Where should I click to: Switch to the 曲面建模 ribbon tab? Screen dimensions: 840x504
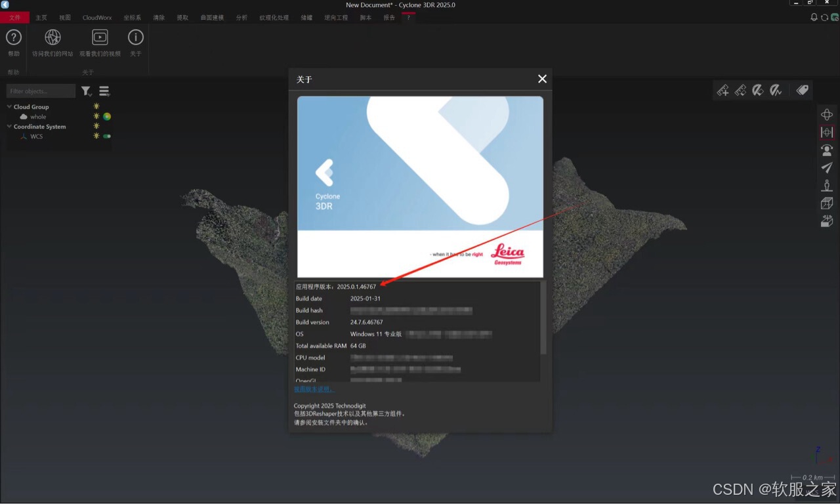(212, 18)
